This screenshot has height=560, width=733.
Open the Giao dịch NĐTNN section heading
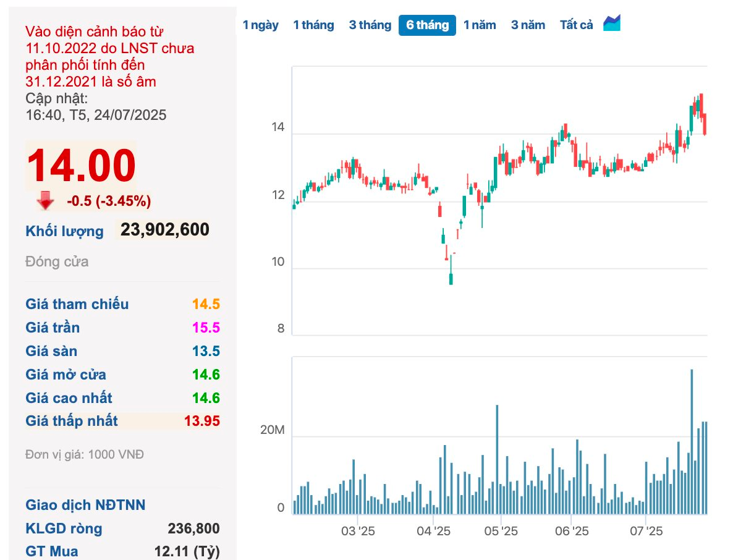(85, 505)
